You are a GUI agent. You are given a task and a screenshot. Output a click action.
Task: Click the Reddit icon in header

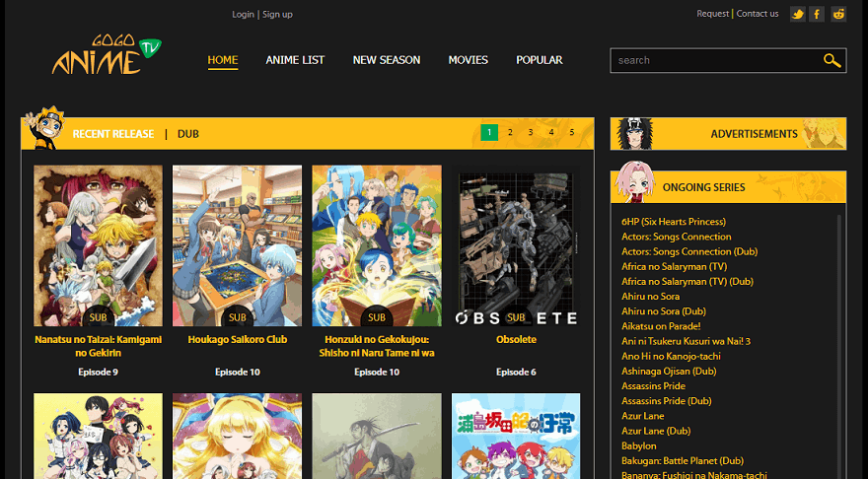point(838,14)
